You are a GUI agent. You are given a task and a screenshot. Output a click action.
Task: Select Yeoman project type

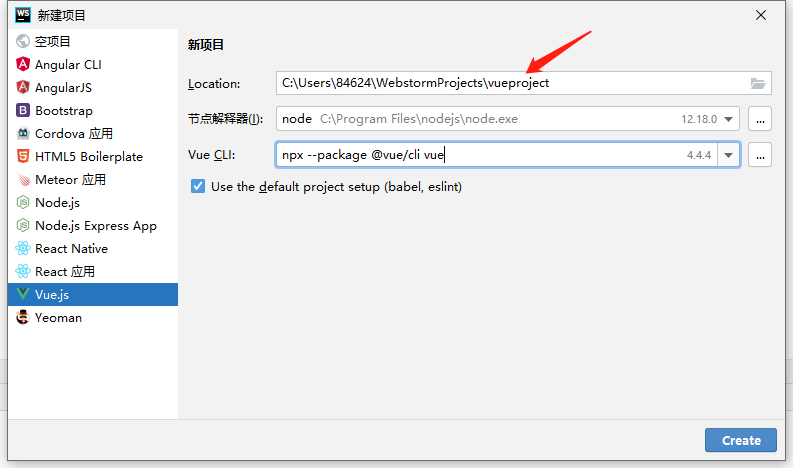coord(93,318)
